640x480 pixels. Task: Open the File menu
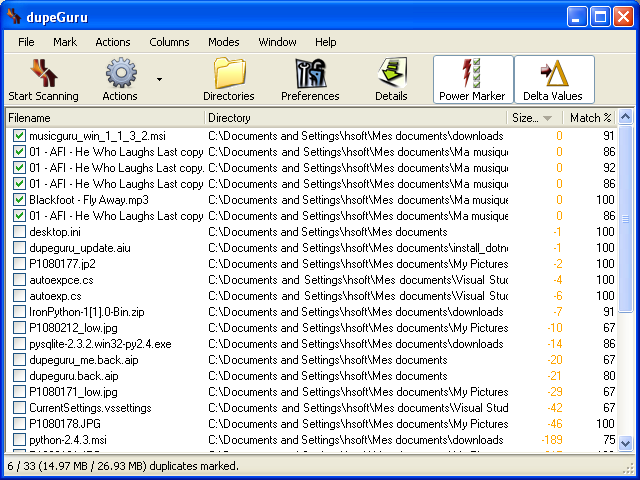(26, 42)
